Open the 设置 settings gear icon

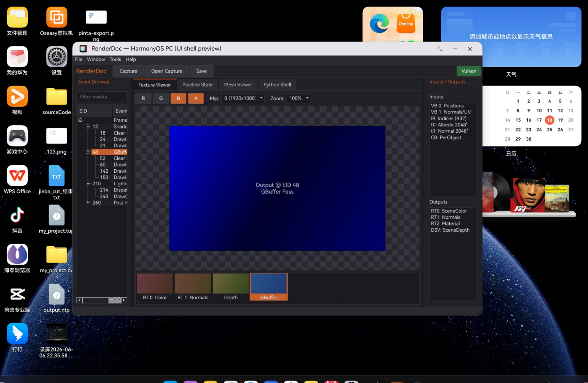click(56, 57)
